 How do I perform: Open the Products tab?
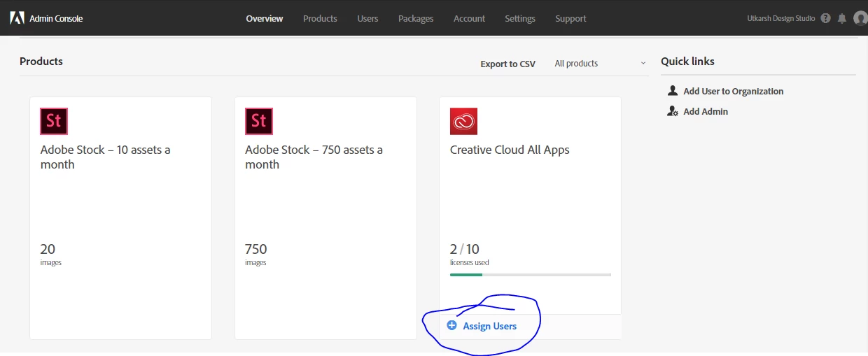(x=320, y=19)
